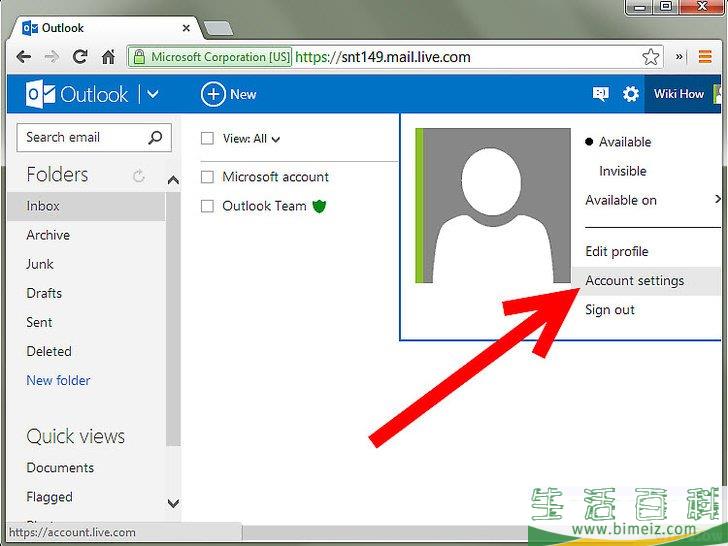Image resolution: width=728 pixels, height=546 pixels.
Task: Click the padlock security icon
Action: pyautogui.click(x=139, y=57)
